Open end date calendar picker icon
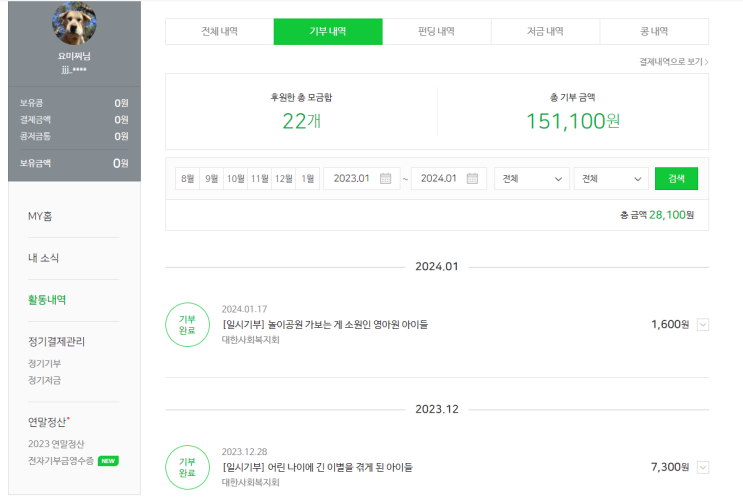This screenshot has height=500, width=743. point(472,179)
